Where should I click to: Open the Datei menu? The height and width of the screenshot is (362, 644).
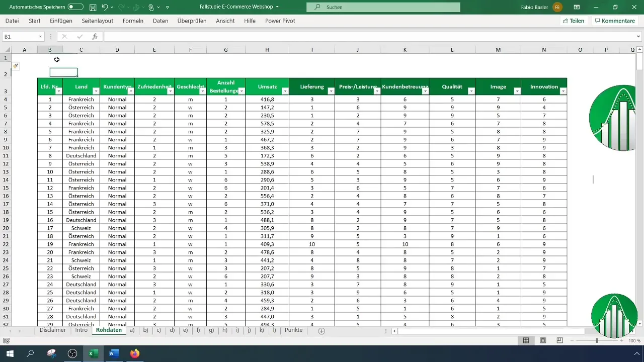pos(12,21)
